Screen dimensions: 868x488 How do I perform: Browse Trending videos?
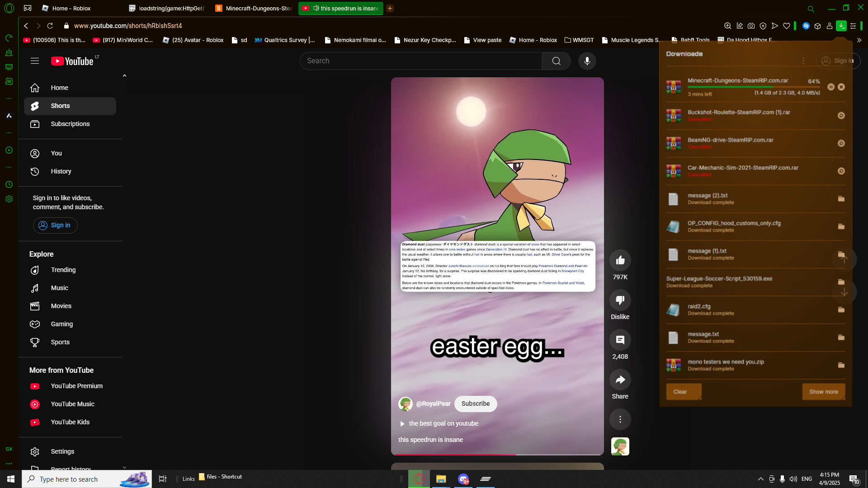70,270
